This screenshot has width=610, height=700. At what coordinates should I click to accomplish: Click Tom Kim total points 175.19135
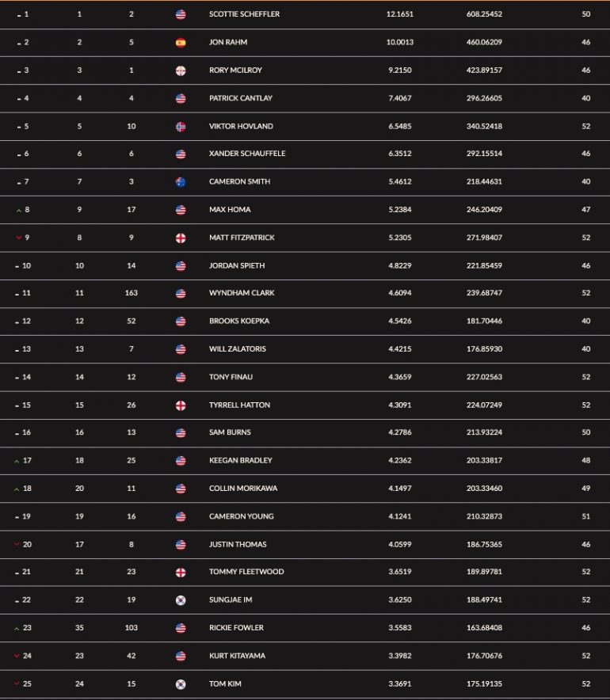pyautogui.click(x=484, y=683)
